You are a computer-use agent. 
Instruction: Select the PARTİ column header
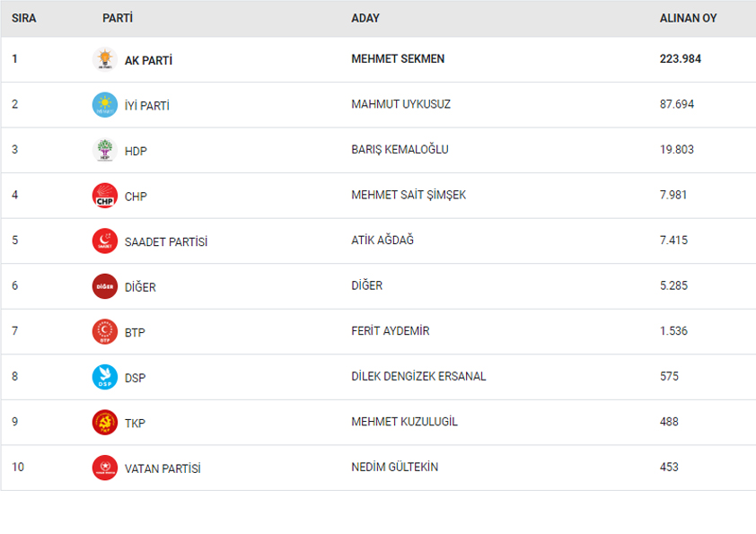[x=117, y=18]
